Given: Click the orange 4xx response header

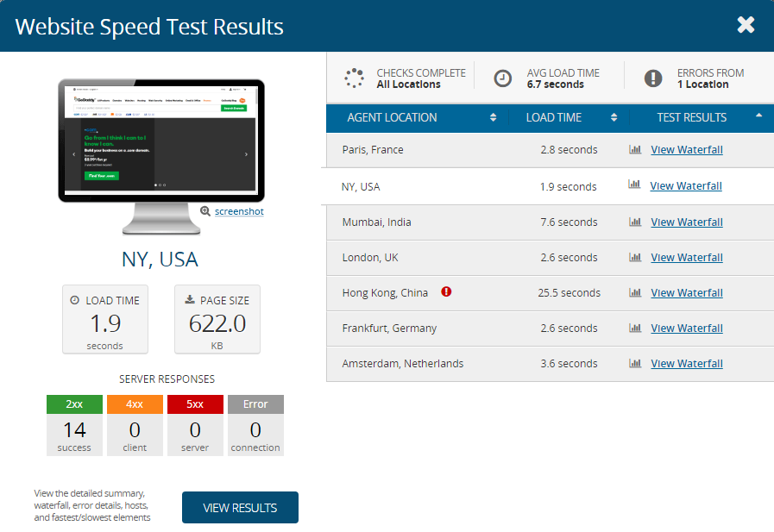Looking at the screenshot, I should point(135,404).
